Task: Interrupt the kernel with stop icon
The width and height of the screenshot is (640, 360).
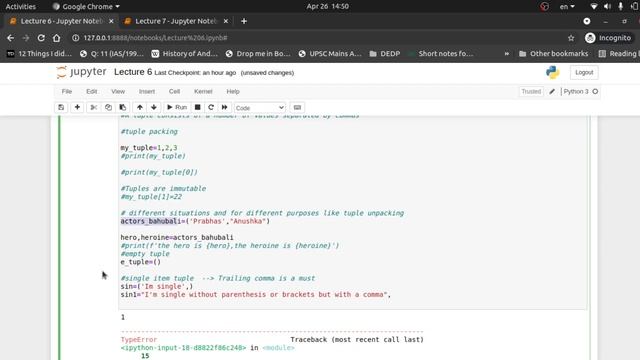Action: (198, 107)
